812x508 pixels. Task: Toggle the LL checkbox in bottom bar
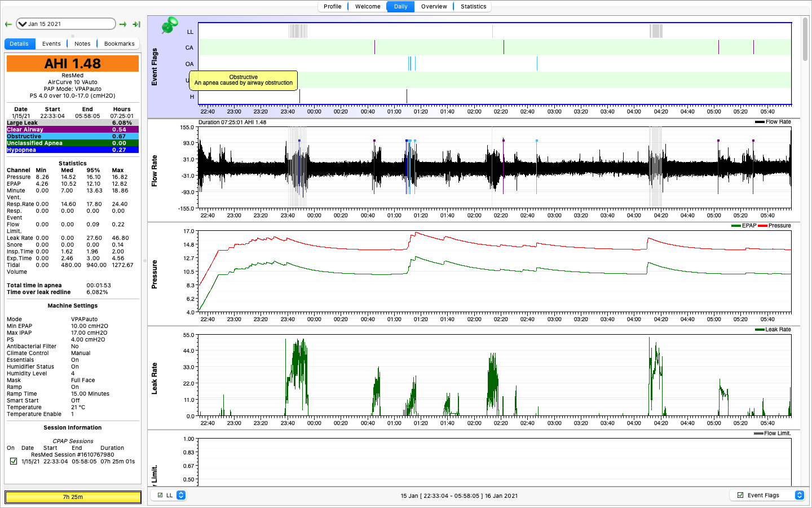click(x=160, y=495)
